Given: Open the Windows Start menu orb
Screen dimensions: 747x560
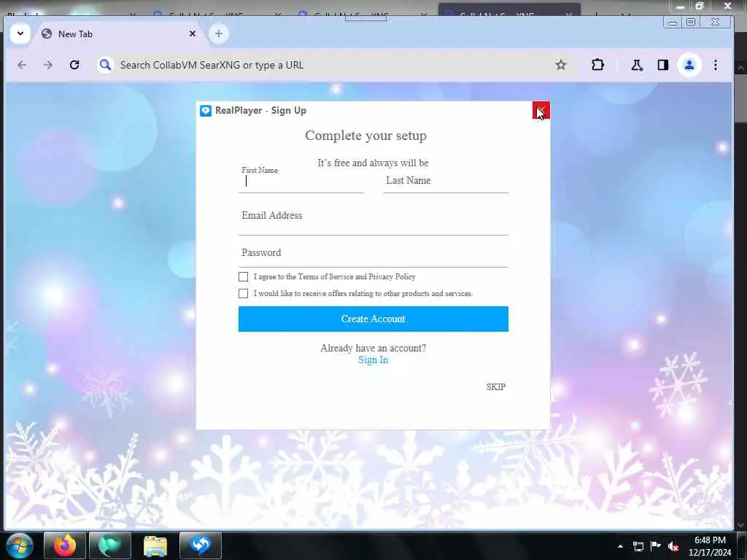Looking at the screenshot, I should [x=19, y=545].
